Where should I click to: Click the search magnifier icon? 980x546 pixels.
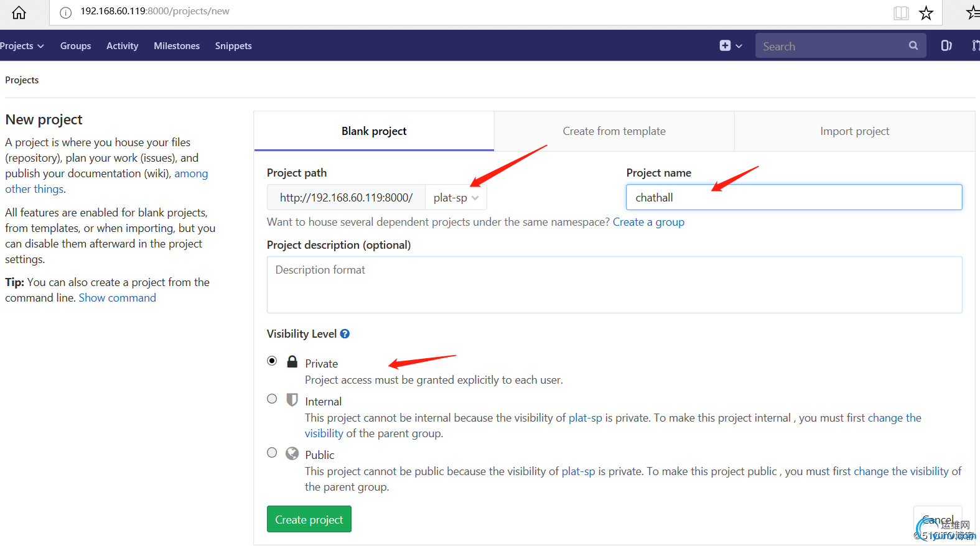[x=913, y=45]
